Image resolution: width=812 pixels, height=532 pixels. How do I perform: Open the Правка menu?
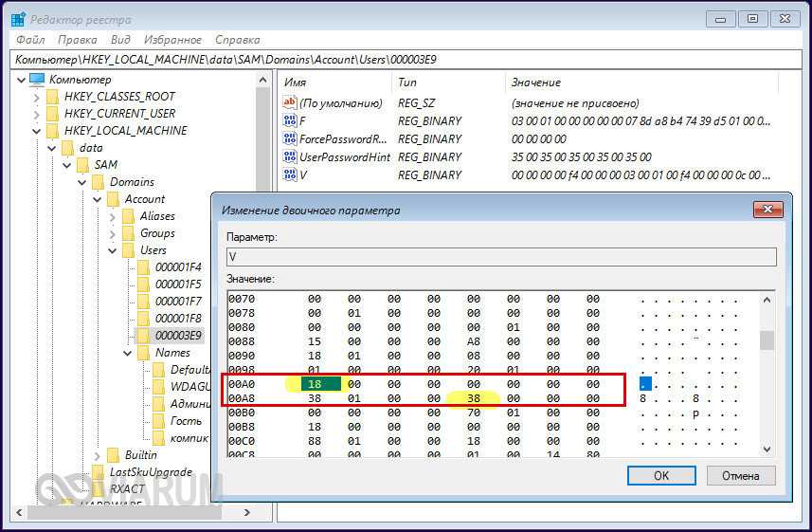click(77, 40)
